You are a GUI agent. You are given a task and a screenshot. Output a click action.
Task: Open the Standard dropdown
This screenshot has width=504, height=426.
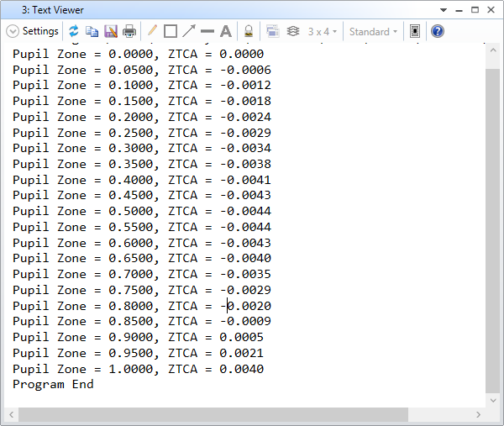pyautogui.click(x=373, y=31)
